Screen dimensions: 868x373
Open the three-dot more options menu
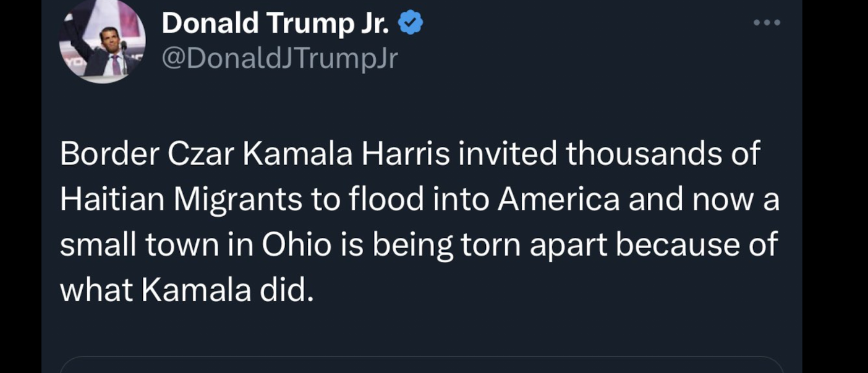coord(767,23)
